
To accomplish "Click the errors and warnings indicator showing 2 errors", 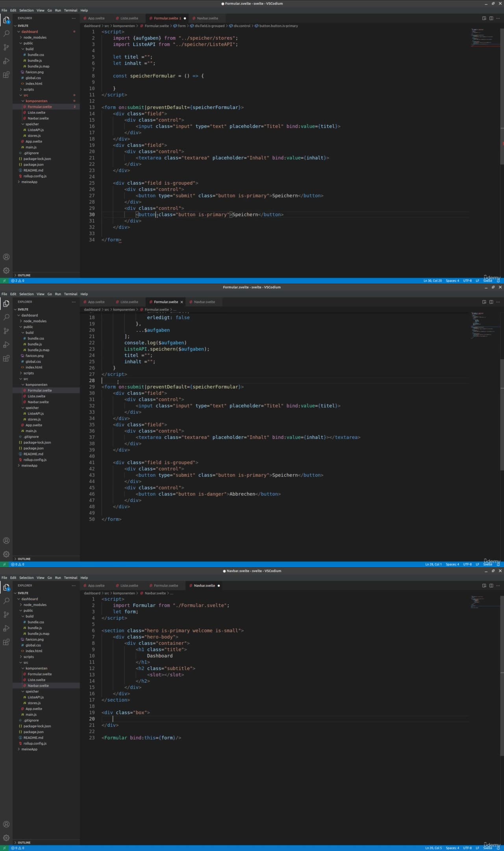I will click(x=18, y=281).
